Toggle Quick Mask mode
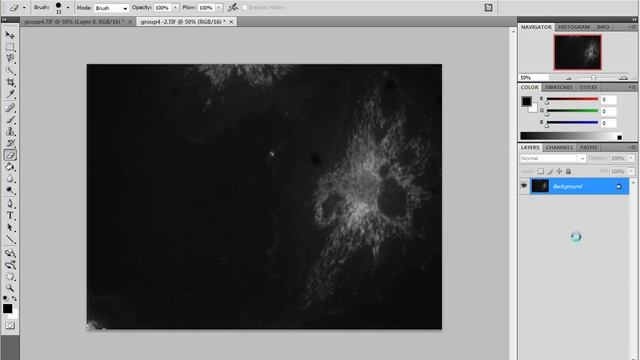Image resolution: width=640 pixels, height=360 pixels. tap(10, 326)
